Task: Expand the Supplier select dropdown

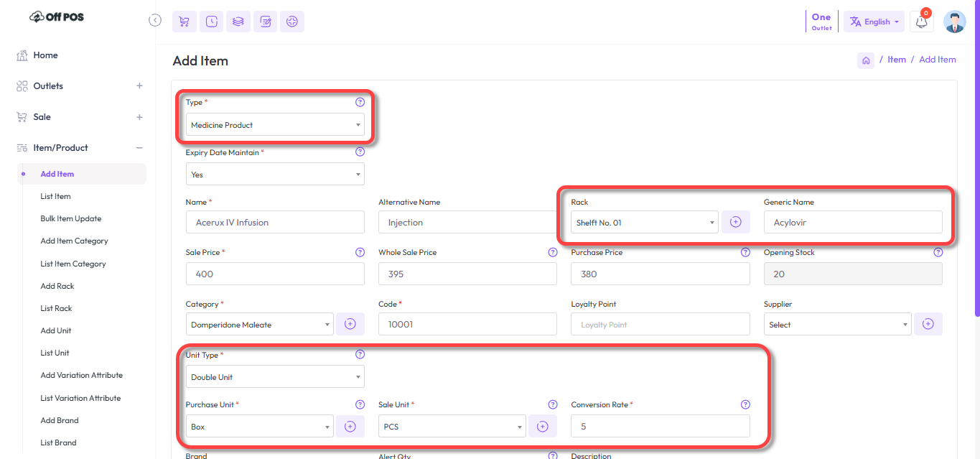Action: tap(837, 325)
